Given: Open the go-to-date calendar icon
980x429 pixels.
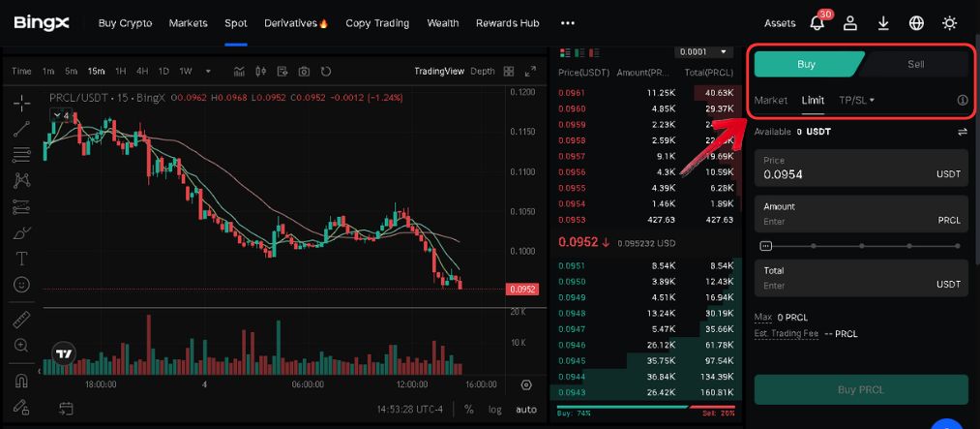Looking at the screenshot, I should [66, 409].
